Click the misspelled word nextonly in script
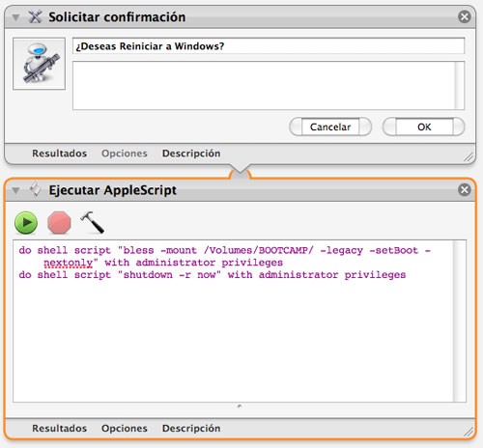 pyautogui.click(x=68, y=263)
